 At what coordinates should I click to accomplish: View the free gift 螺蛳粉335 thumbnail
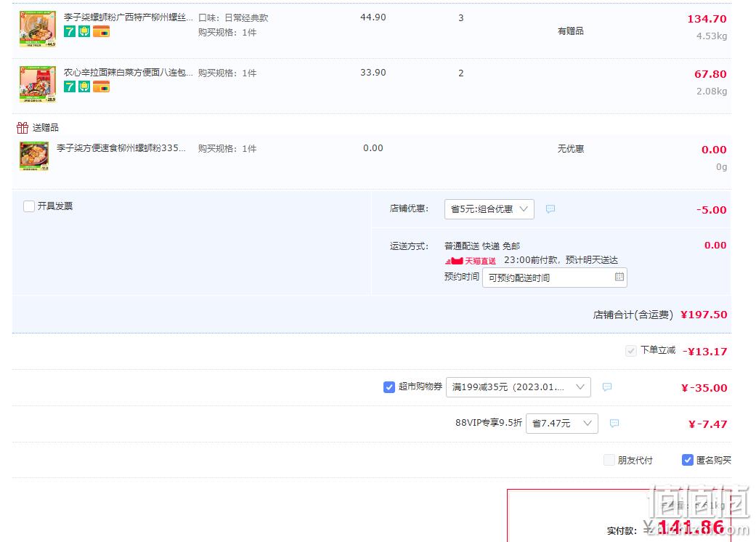point(34,155)
